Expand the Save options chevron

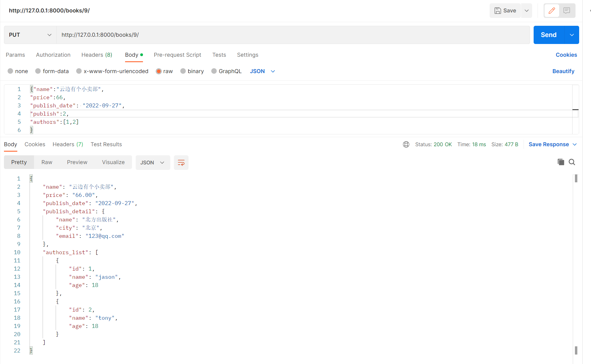[x=527, y=11]
